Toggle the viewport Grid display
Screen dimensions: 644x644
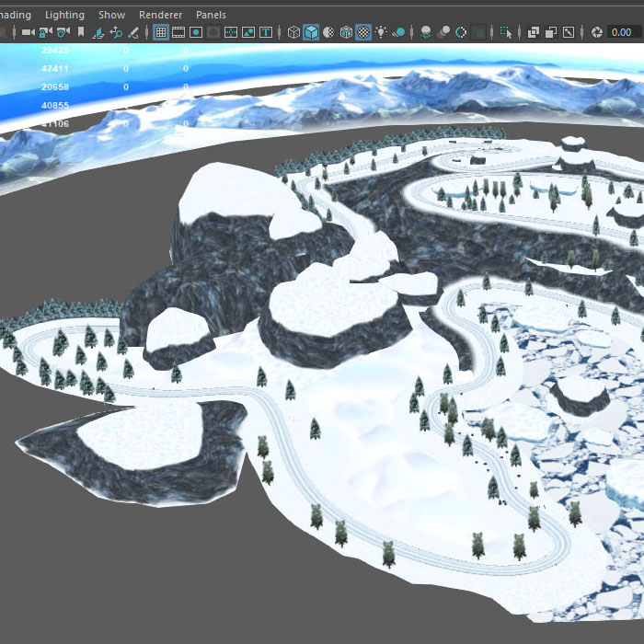pos(161,32)
